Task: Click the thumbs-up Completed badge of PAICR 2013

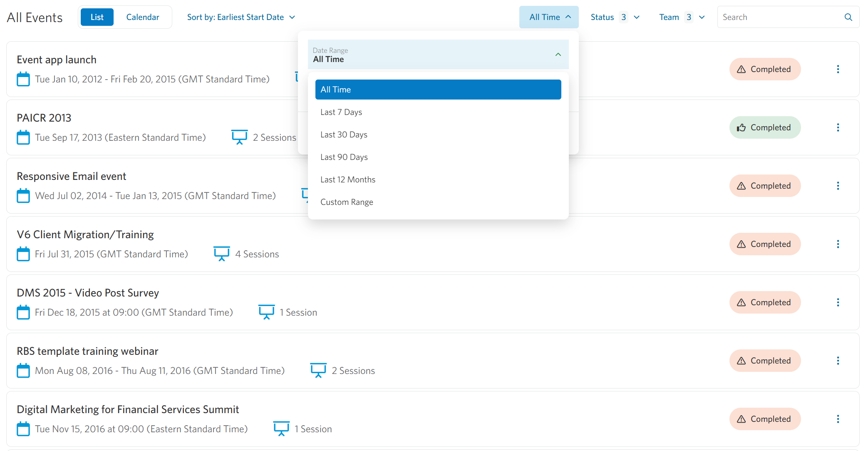Action: click(765, 127)
